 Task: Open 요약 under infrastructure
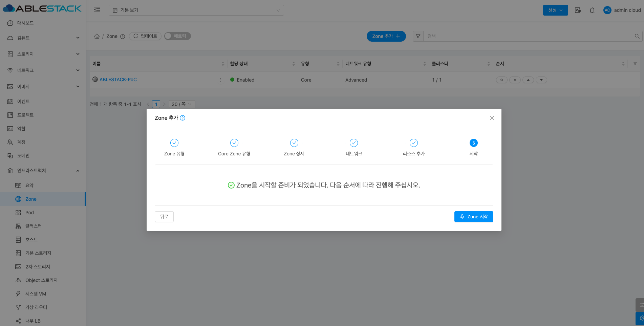click(x=43, y=186)
